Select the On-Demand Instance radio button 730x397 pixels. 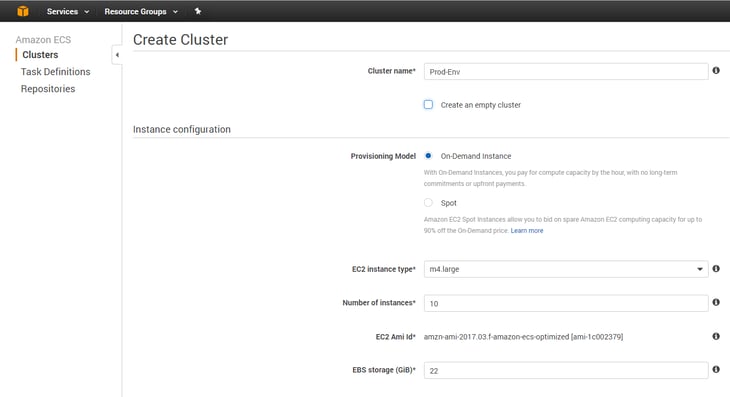point(428,156)
